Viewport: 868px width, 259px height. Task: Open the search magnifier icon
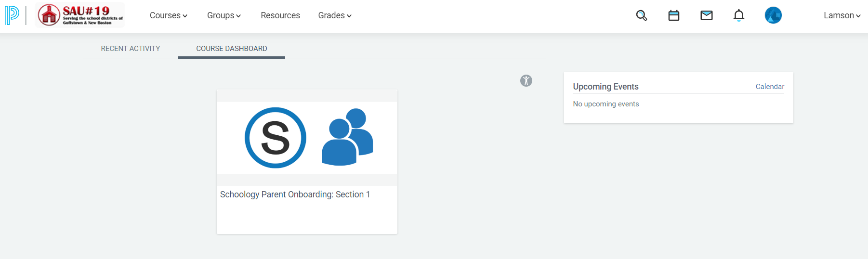(x=641, y=15)
